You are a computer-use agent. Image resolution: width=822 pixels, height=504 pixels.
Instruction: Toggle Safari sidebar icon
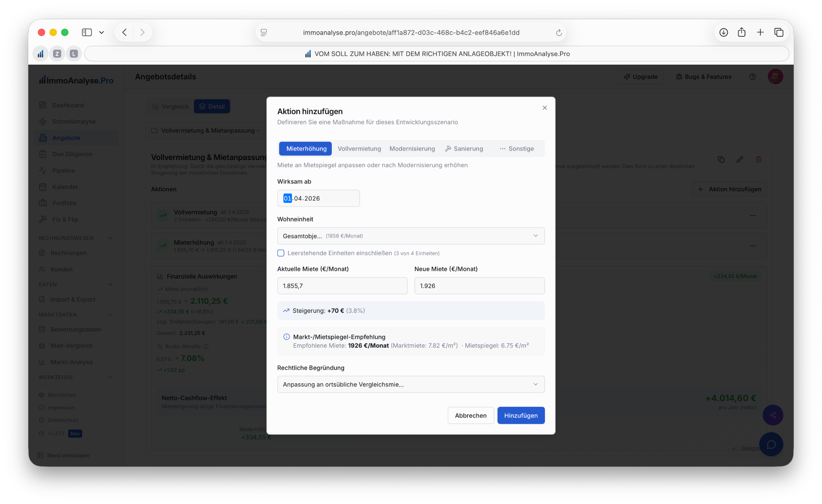click(87, 33)
